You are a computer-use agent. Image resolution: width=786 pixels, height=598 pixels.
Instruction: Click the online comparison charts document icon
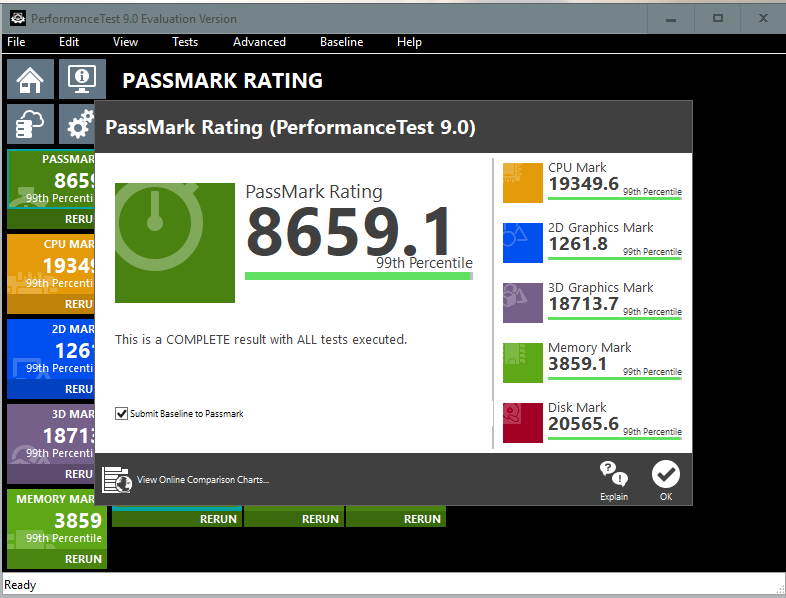[117, 480]
